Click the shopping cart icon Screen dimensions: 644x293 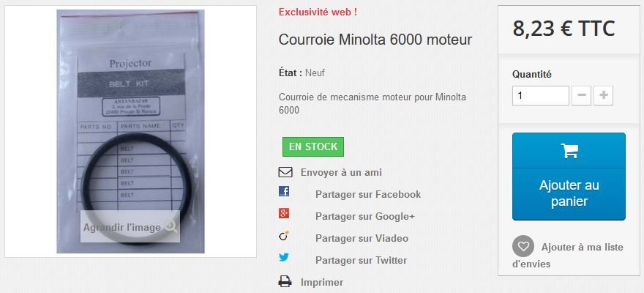(569, 150)
